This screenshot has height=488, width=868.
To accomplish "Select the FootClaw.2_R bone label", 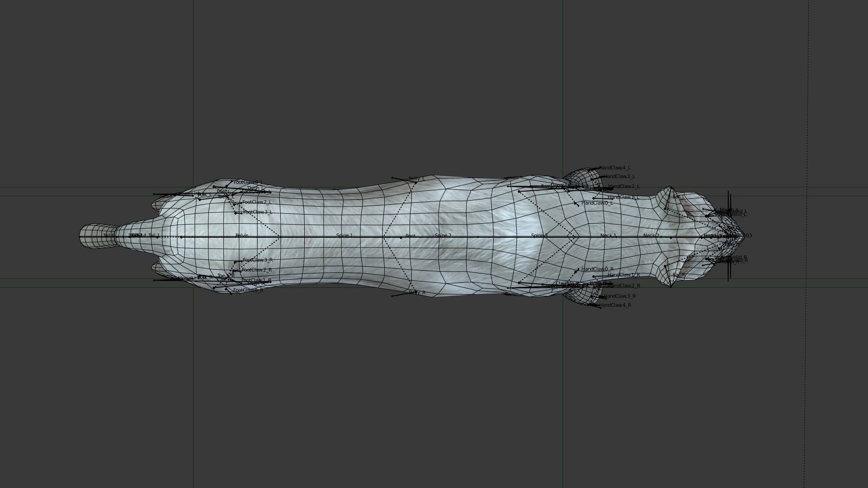I will [x=257, y=270].
